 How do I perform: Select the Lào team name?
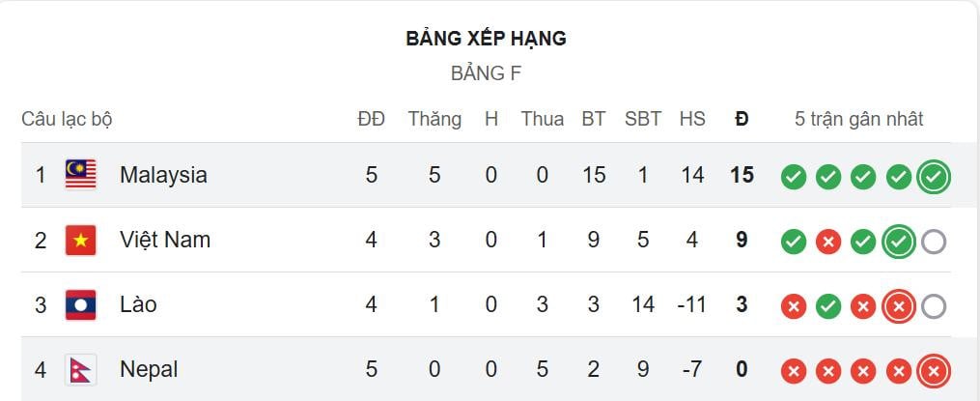pos(138,305)
